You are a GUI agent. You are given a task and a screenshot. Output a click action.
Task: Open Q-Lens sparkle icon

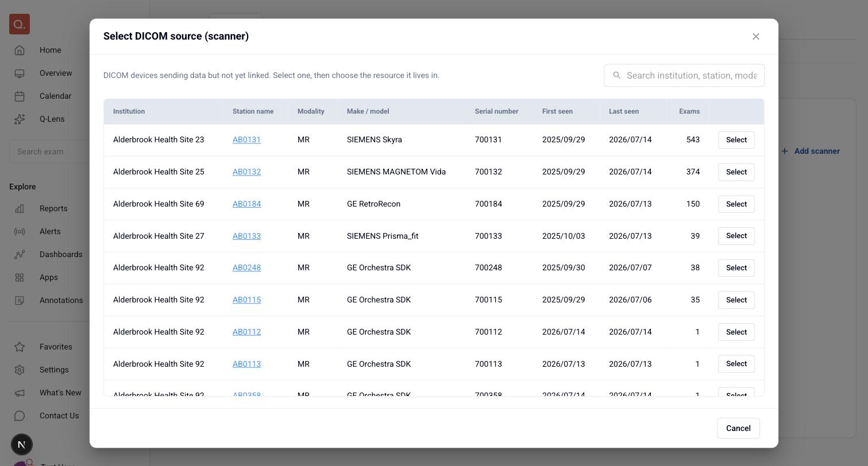(x=20, y=119)
